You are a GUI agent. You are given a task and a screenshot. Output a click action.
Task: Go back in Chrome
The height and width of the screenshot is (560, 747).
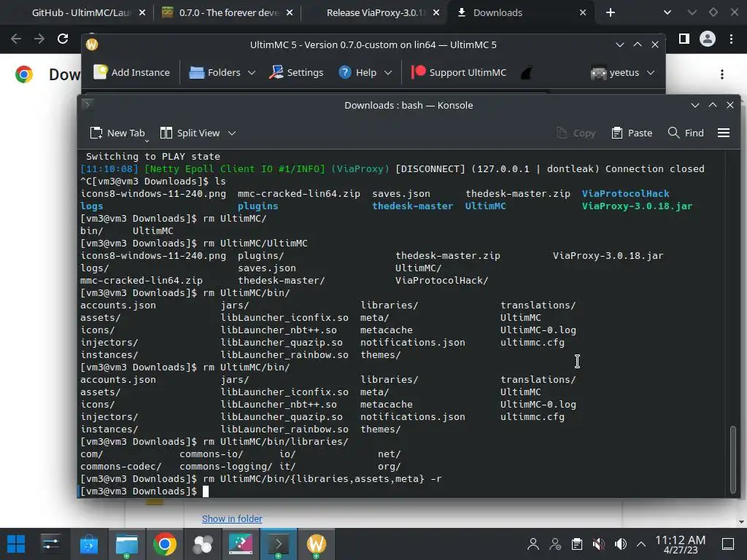click(x=16, y=39)
